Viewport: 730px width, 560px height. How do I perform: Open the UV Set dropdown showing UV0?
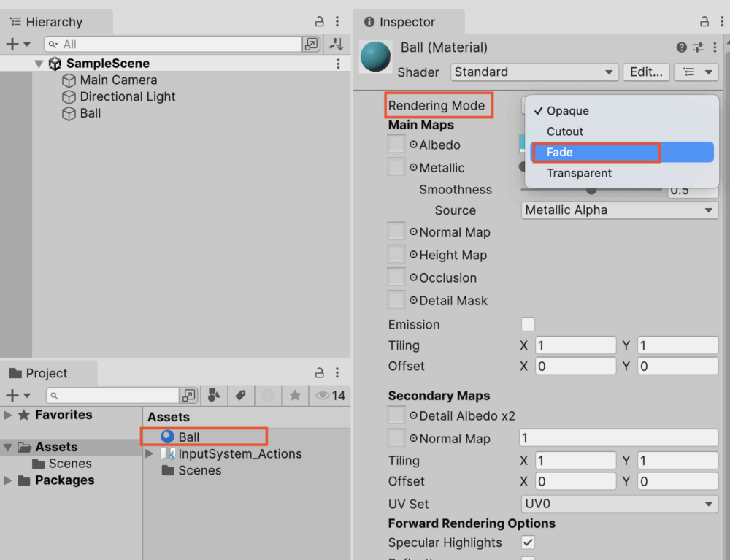[618, 504]
